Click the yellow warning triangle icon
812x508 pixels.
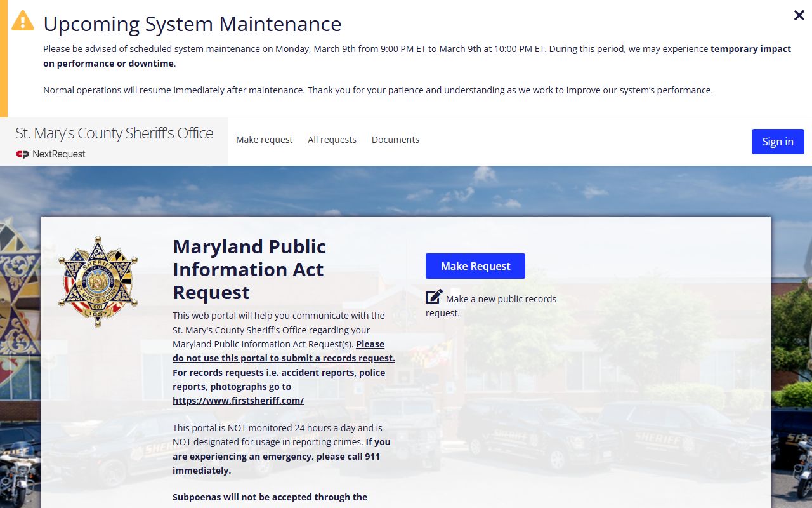[23, 20]
